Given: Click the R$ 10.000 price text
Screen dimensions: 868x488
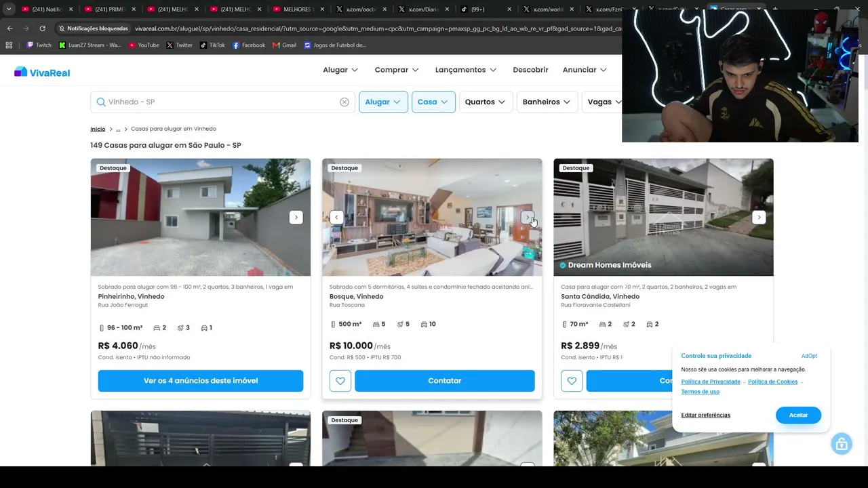Looking at the screenshot, I should pos(351,346).
